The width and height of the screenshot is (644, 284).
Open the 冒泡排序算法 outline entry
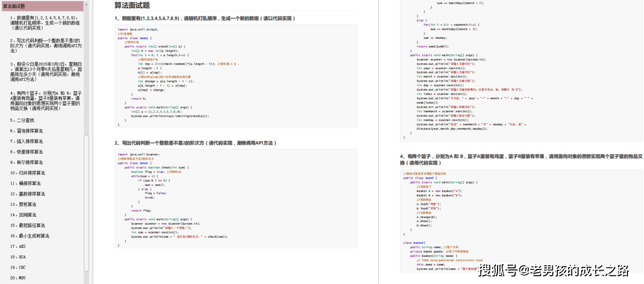(29, 131)
